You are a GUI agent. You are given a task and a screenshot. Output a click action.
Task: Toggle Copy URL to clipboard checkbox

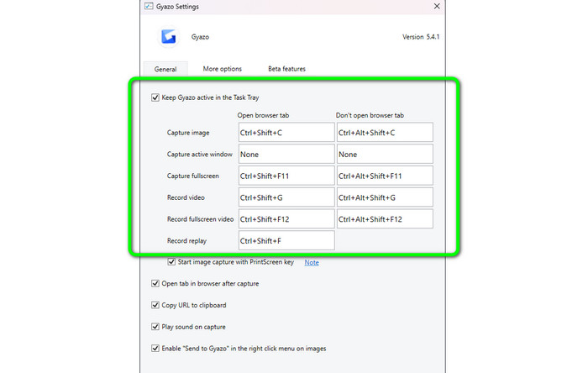click(155, 305)
